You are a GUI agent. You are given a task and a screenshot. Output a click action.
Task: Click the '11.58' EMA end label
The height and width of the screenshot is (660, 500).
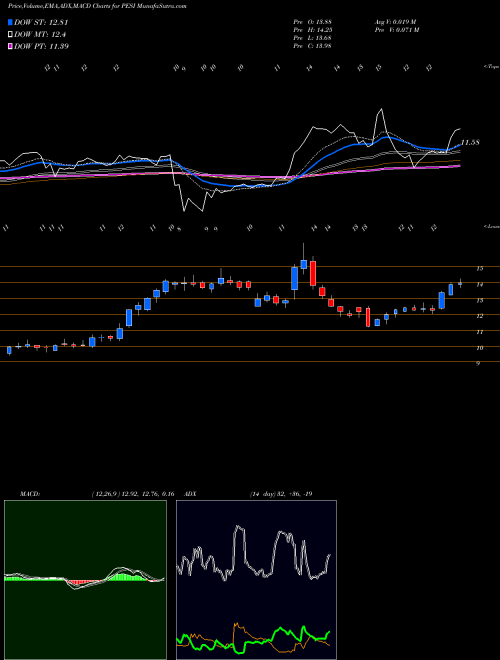470,143
